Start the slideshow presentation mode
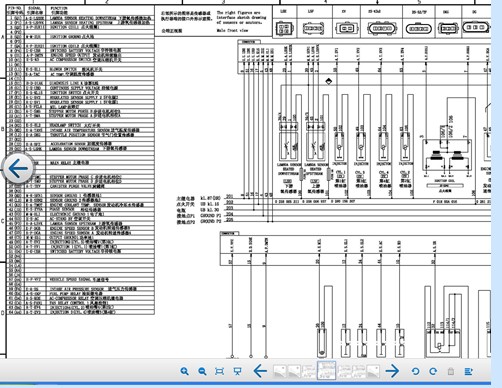Viewport: 502px width, 388px height. [x=237, y=371]
